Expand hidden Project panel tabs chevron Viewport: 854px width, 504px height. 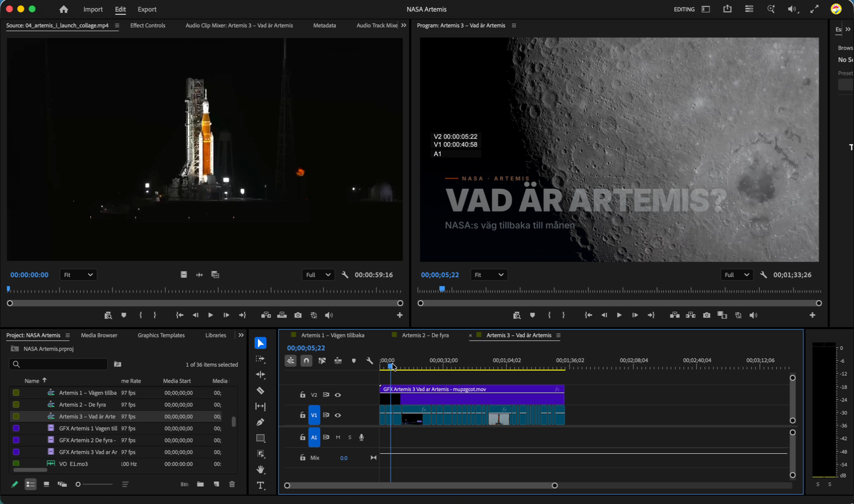pos(241,335)
